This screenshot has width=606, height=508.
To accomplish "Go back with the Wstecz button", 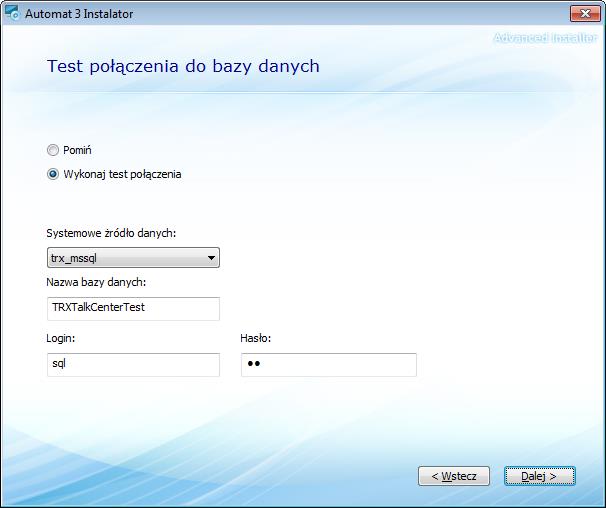I will (x=454, y=476).
